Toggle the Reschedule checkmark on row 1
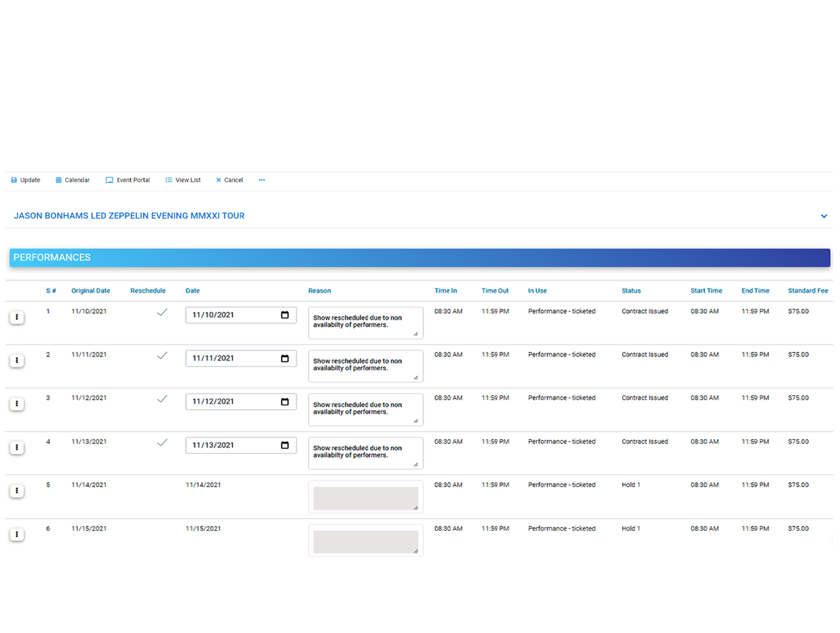840x633 pixels. tap(162, 313)
